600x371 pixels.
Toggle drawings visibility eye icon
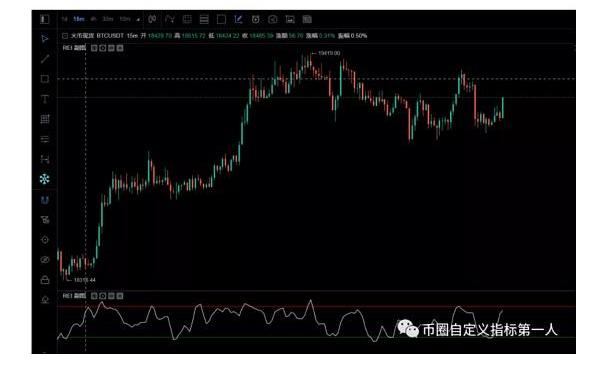click(45, 260)
